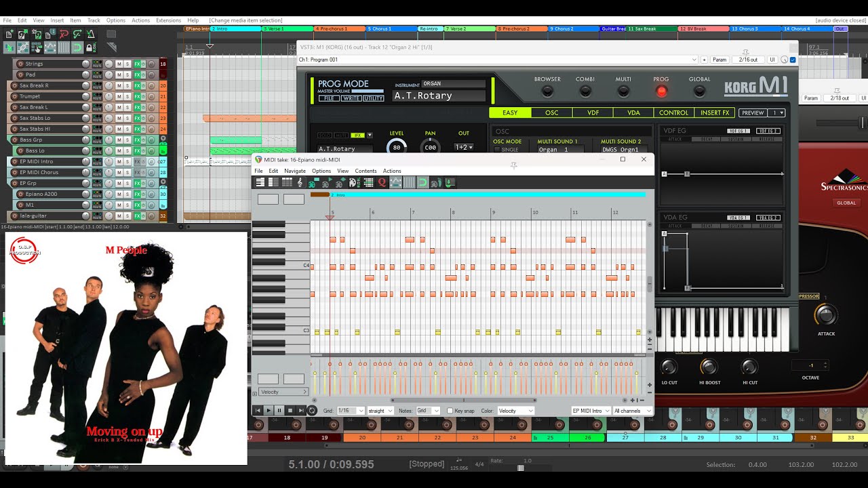Switch to the INSERT FX tab in Korg M1
The height and width of the screenshot is (488, 868).
[715, 113]
